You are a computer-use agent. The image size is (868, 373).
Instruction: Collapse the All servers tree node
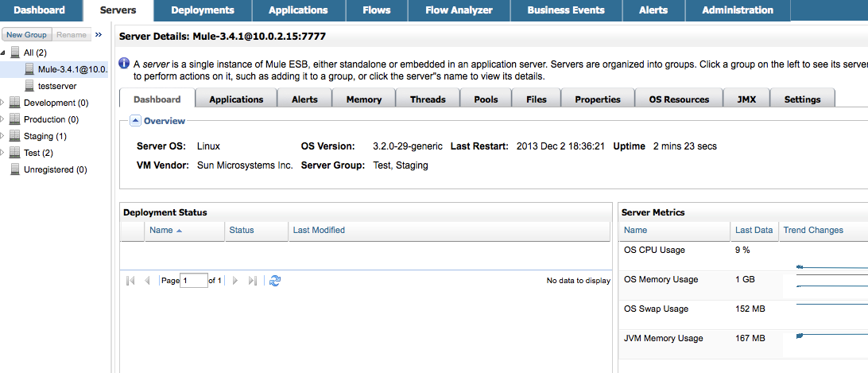point(4,52)
